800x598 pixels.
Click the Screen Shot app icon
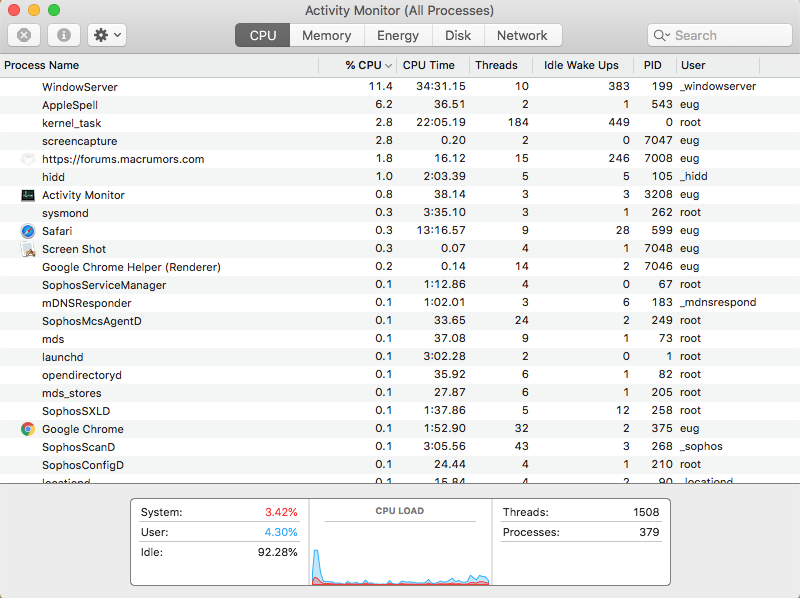point(28,249)
